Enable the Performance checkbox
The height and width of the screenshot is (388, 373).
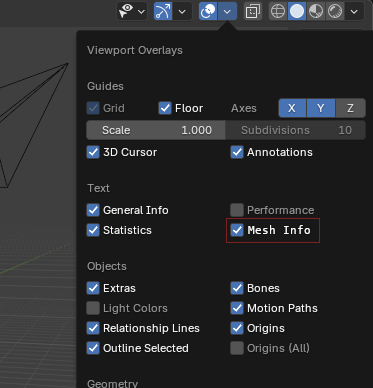click(237, 210)
